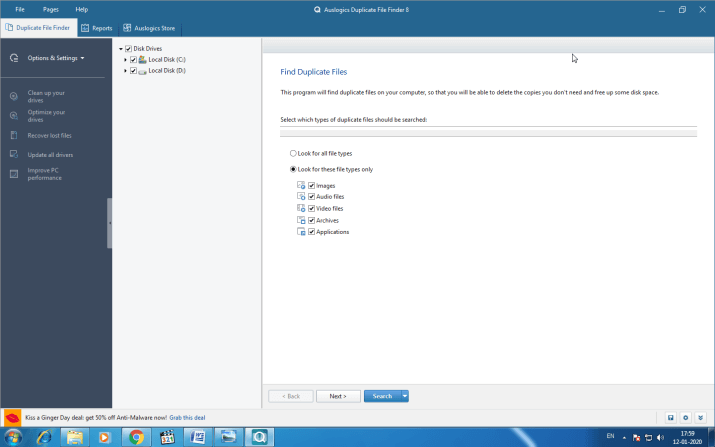Open Options & Settings dropdown arrow
Viewport: 715px width, 447px height.
coord(83,58)
